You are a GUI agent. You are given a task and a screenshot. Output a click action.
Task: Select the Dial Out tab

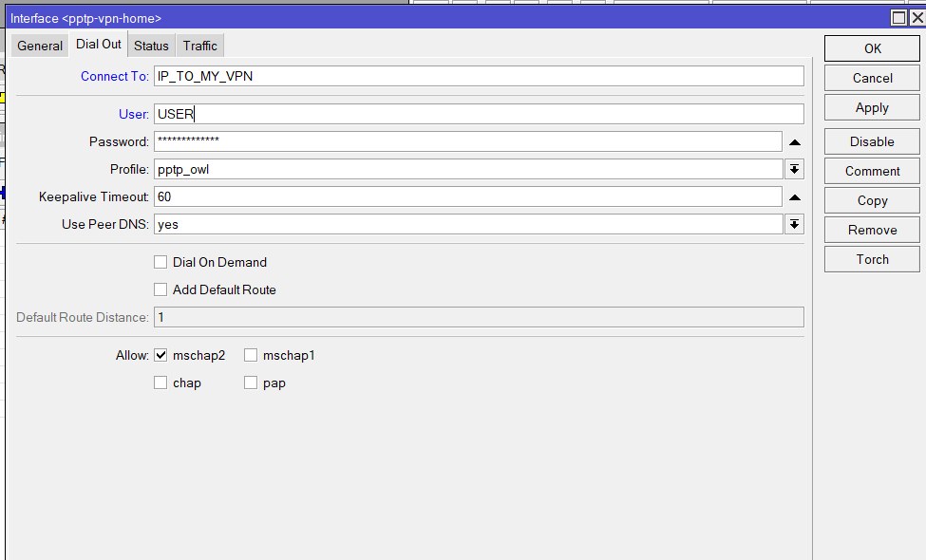[99, 45]
